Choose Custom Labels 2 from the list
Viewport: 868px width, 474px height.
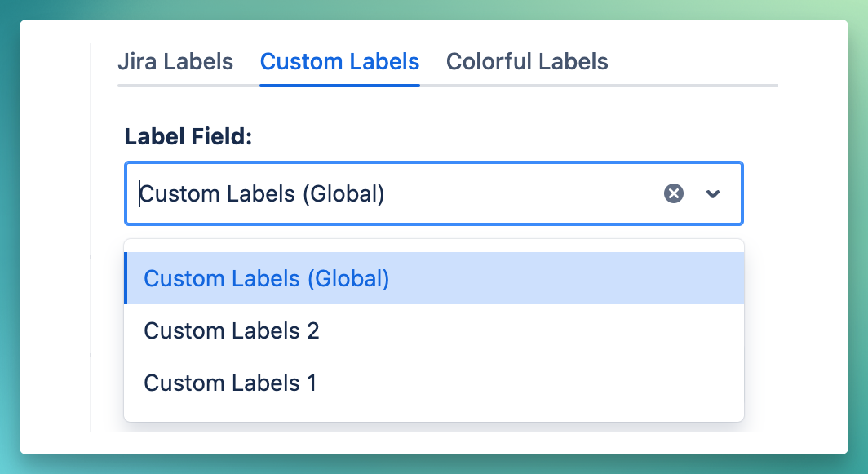[x=232, y=330]
